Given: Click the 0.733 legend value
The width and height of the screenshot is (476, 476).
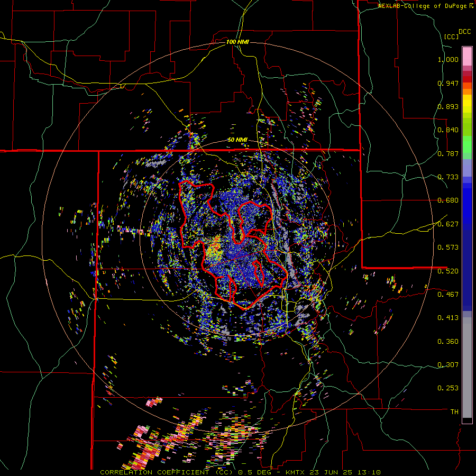Looking at the screenshot, I should pyautogui.click(x=448, y=177).
